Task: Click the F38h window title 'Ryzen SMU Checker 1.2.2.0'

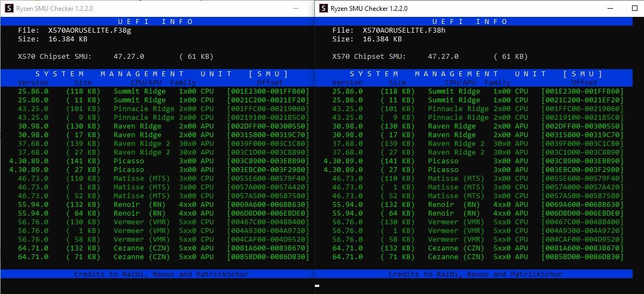Action: pos(369,8)
